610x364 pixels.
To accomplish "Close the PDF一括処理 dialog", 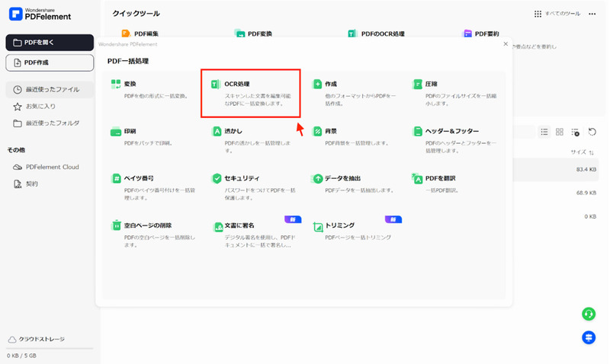I will tap(506, 44).
